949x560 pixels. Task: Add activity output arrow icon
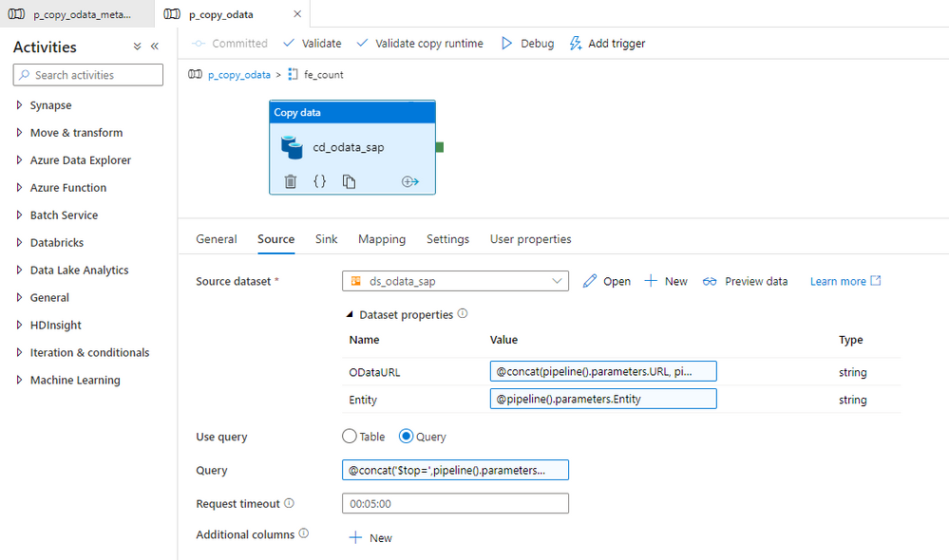click(409, 181)
